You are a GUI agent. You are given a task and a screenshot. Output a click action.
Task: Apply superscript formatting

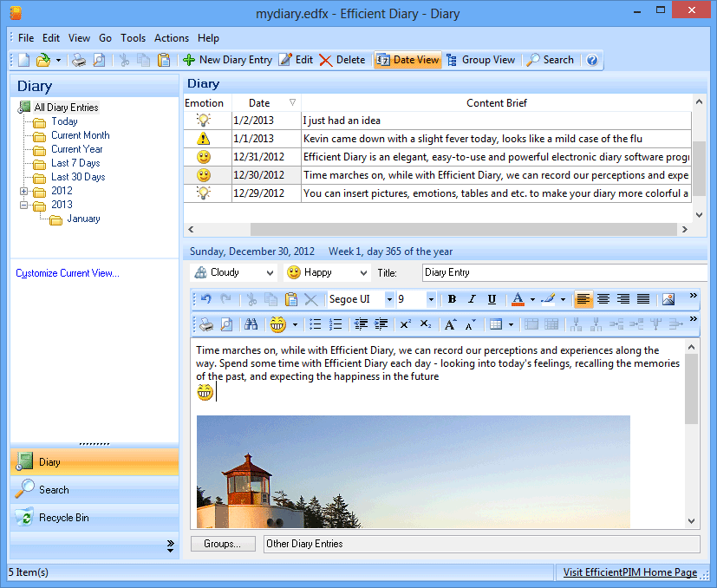click(x=405, y=324)
